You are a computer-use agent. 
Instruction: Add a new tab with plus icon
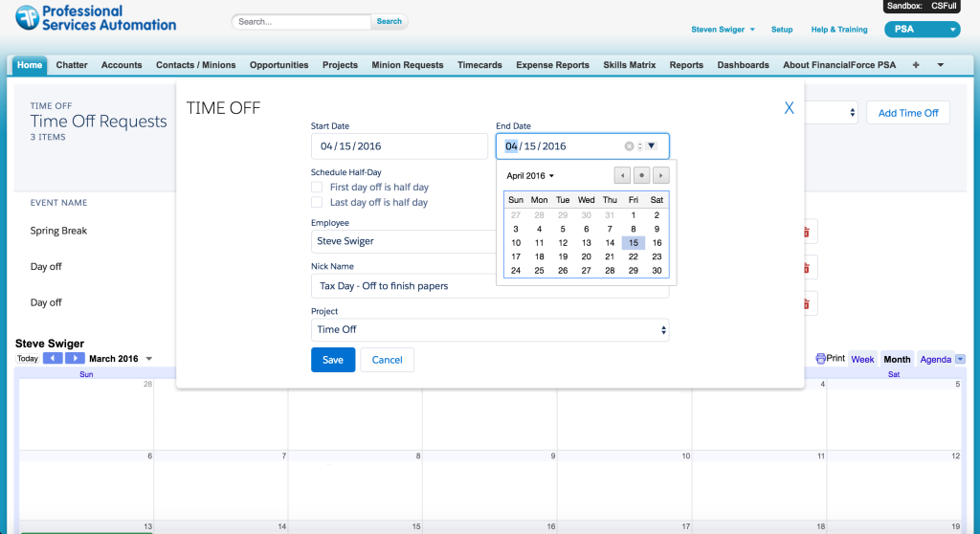[916, 65]
